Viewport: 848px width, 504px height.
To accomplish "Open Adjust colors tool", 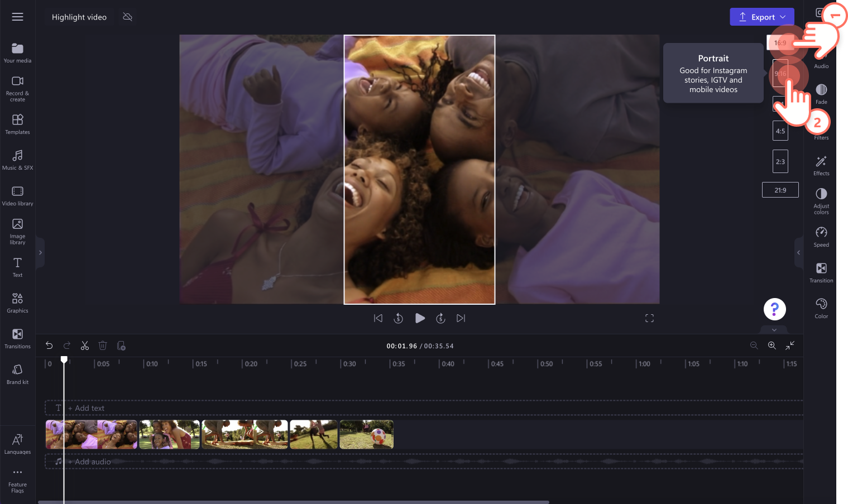I will [x=821, y=201].
